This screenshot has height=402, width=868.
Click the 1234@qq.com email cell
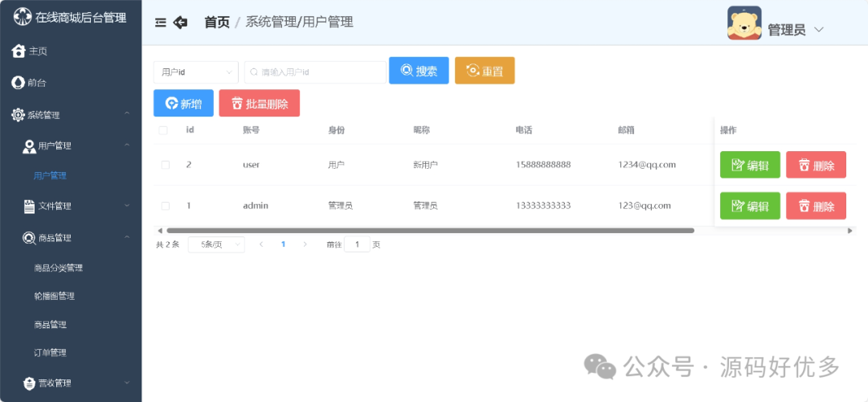coord(646,165)
